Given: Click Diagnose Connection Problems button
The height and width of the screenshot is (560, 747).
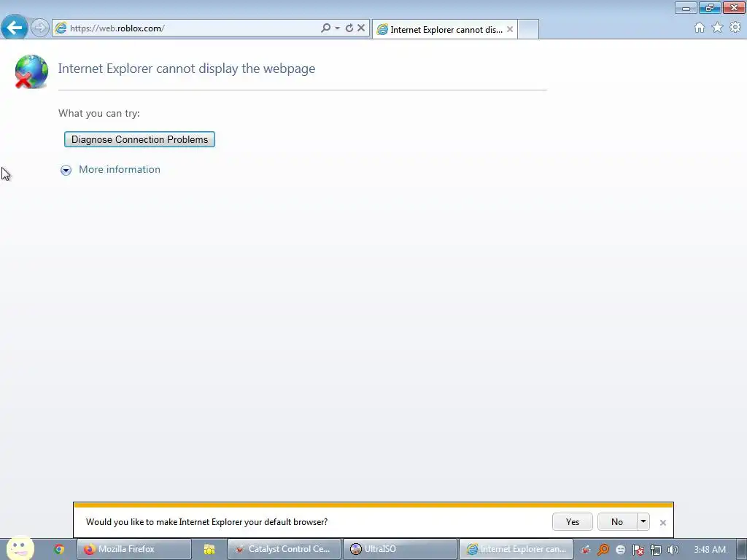Looking at the screenshot, I should click(139, 139).
